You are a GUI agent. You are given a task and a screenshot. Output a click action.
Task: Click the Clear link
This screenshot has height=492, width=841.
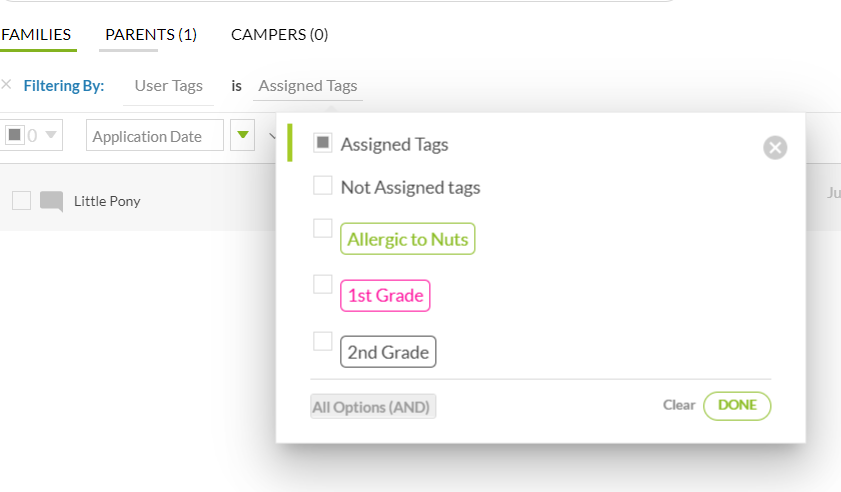678,405
